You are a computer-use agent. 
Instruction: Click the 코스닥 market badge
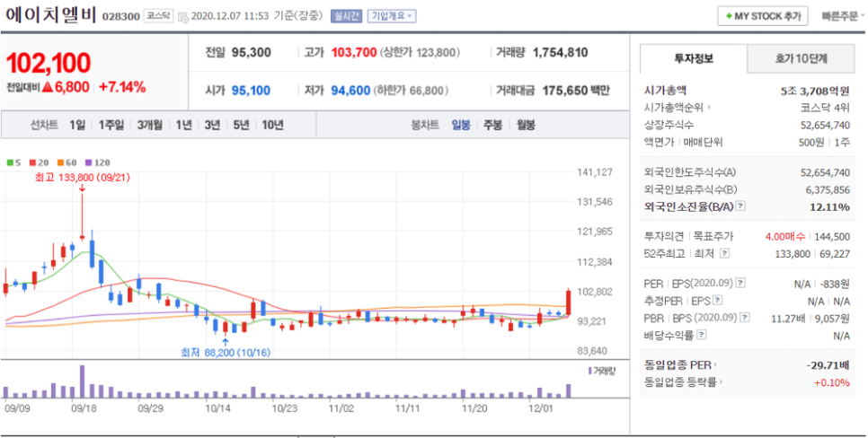tap(159, 16)
